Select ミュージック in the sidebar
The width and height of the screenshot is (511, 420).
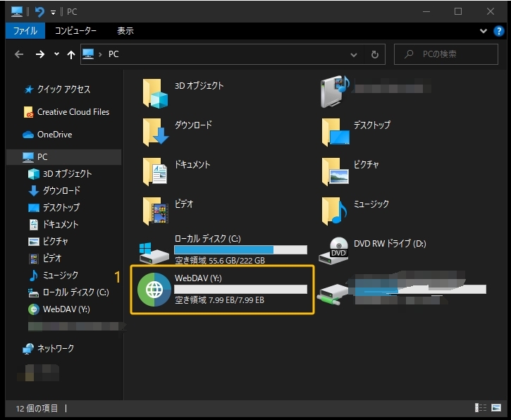pos(54,276)
